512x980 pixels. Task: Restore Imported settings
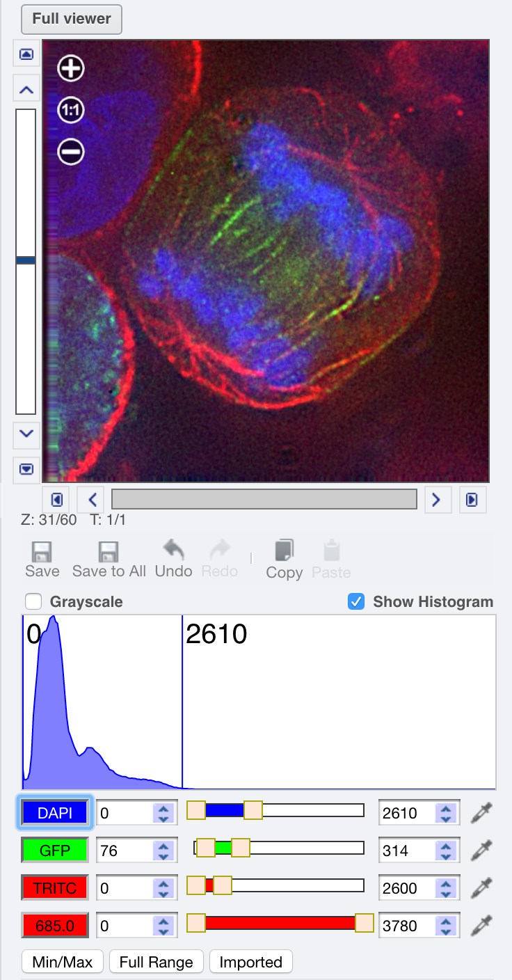click(251, 962)
